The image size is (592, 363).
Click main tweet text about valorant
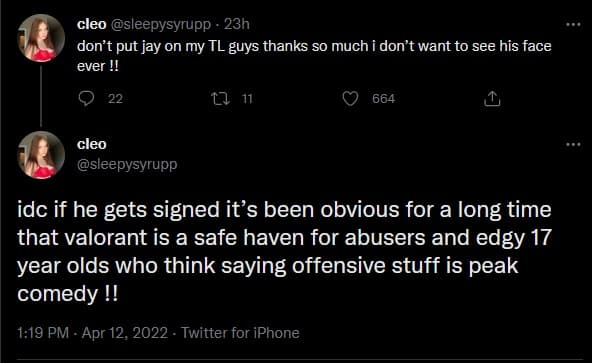tap(285, 252)
